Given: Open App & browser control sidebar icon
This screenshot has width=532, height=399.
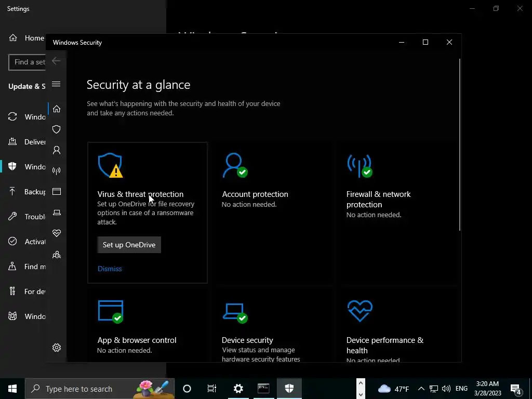Looking at the screenshot, I should click(57, 192).
